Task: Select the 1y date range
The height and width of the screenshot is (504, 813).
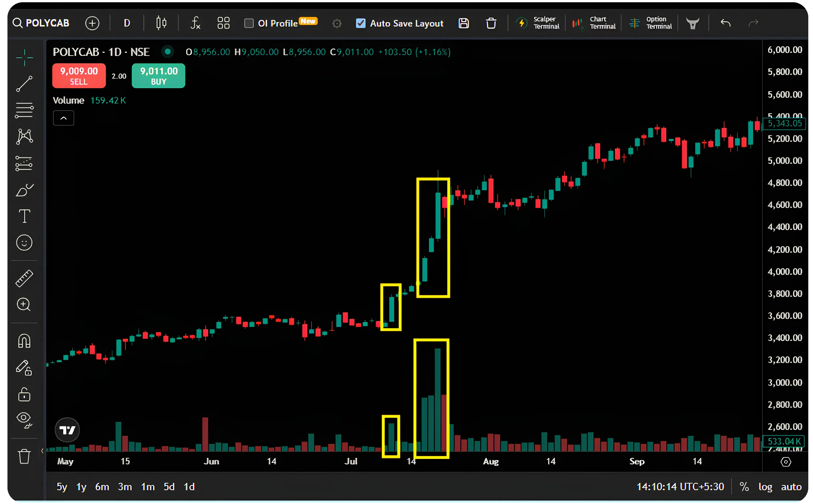Action: [81, 487]
